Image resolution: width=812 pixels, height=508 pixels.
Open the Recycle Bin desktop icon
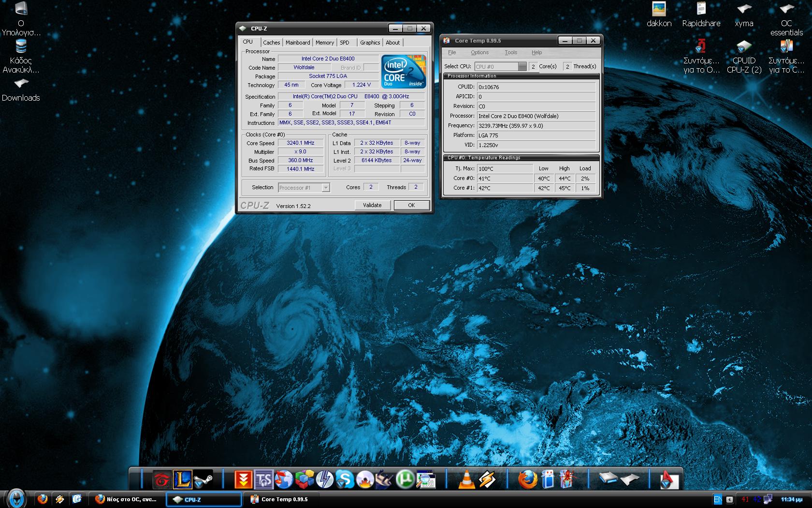(21, 57)
